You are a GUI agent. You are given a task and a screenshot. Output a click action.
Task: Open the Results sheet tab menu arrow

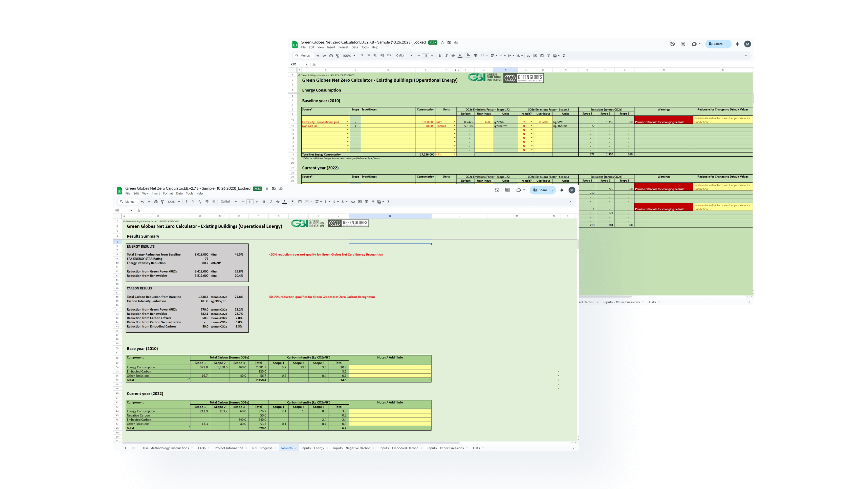point(295,448)
